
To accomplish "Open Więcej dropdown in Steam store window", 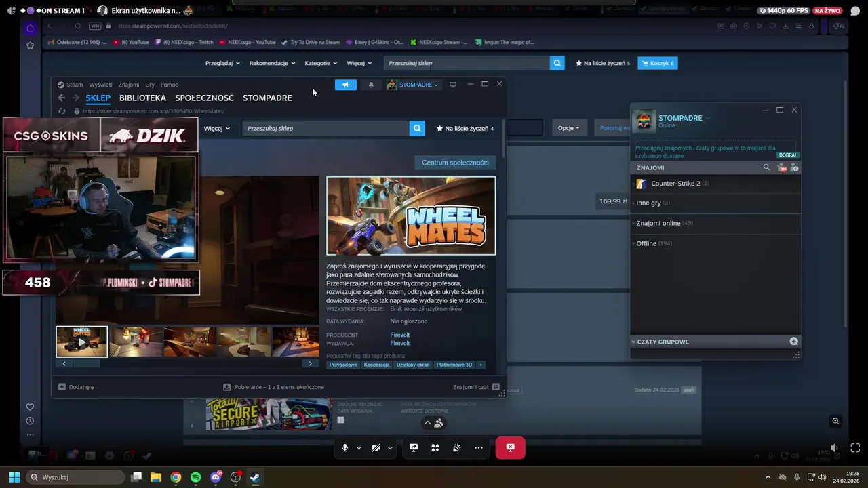I will (x=216, y=128).
